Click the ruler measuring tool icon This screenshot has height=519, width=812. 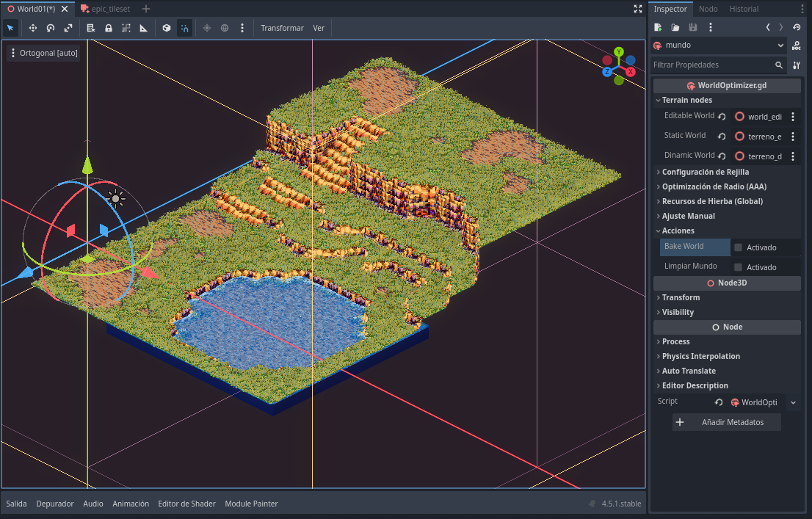click(144, 28)
